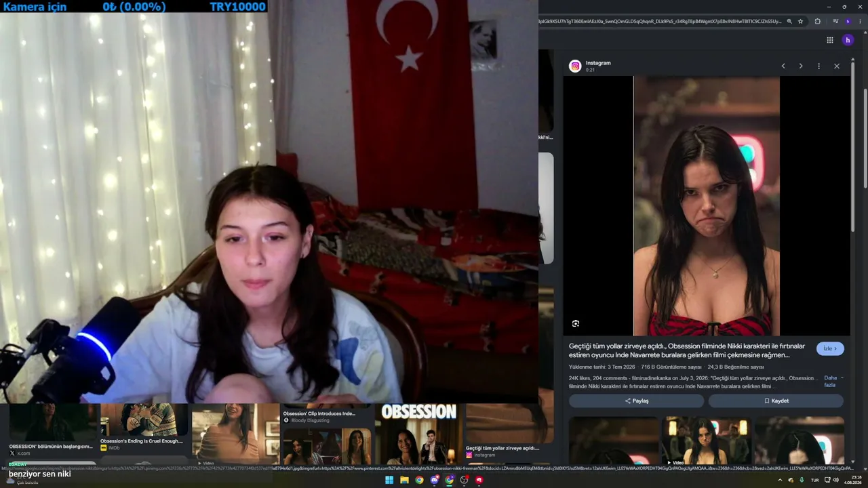The height and width of the screenshot is (488, 868).
Task: Open Chrome profile avatar in toolbar
Action: click(x=848, y=22)
